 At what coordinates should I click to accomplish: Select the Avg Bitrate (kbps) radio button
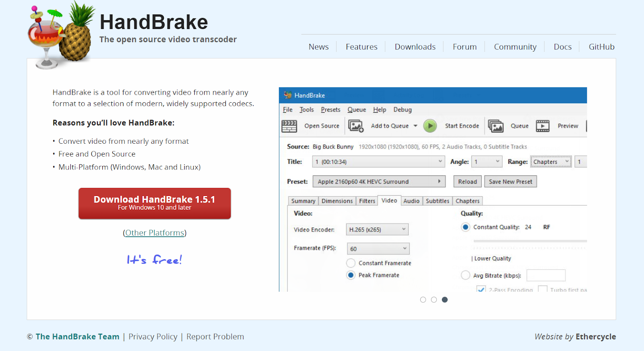pos(465,275)
